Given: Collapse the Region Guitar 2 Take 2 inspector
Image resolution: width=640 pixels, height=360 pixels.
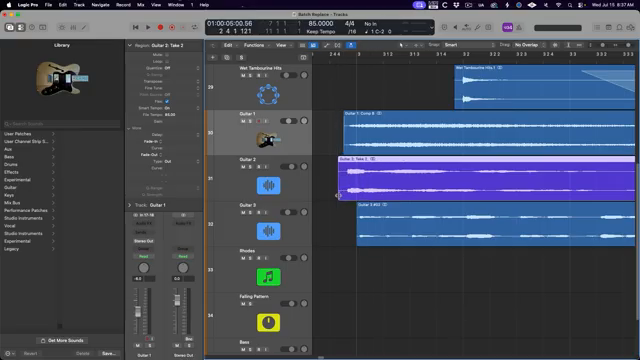Looking at the screenshot, I should click(130, 45).
